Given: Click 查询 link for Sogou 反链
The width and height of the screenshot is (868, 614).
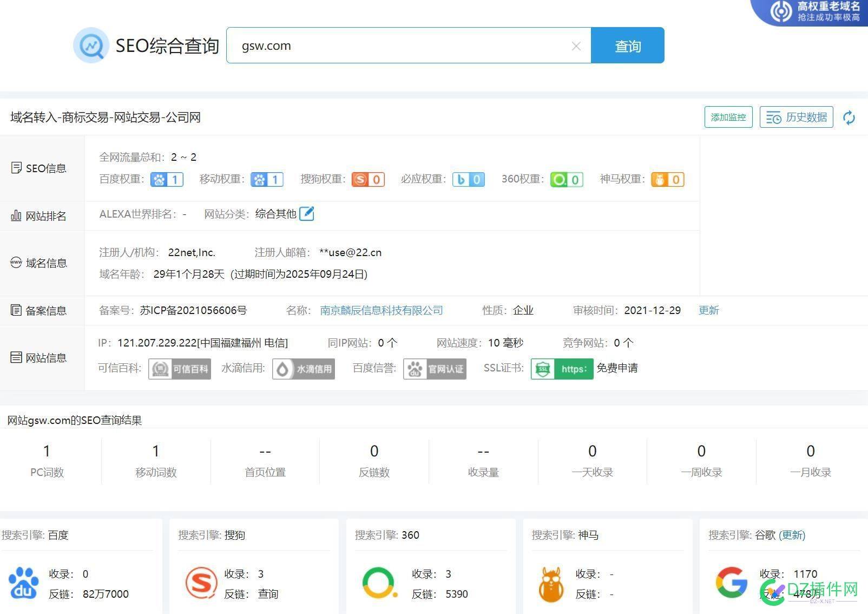Looking at the screenshot, I should pos(268,594).
